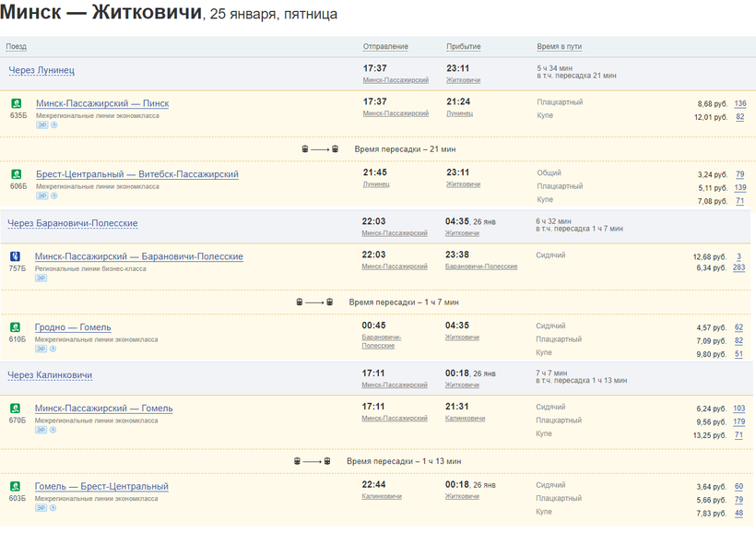Sort by Отправление column header
The width and height of the screenshot is (756, 545).
[385, 46]
